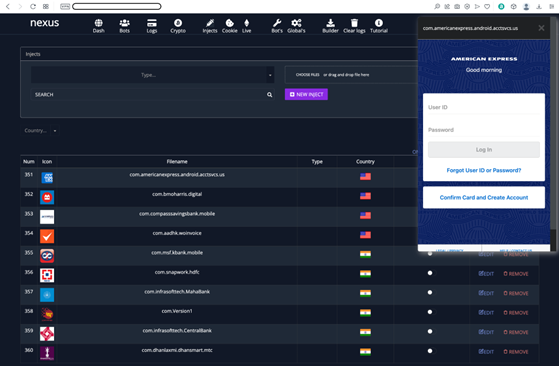Click the heart bookmark icon in browser toolbar
Screen dimensions: 559x366
pos(487,6)
